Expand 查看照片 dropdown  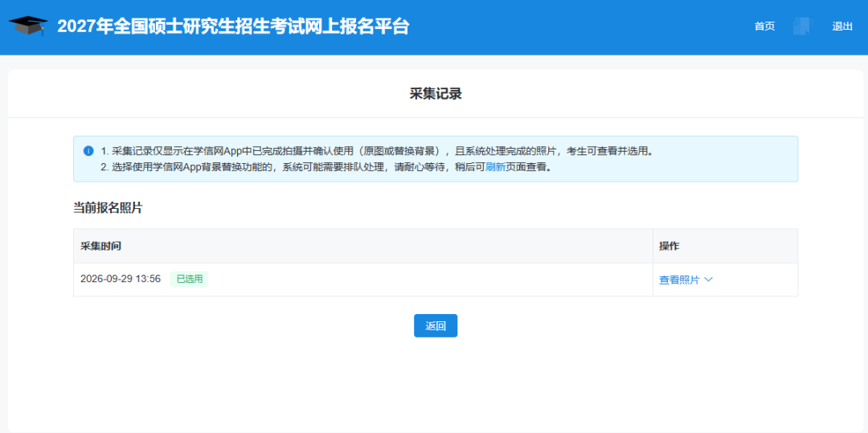pos(686,280)
